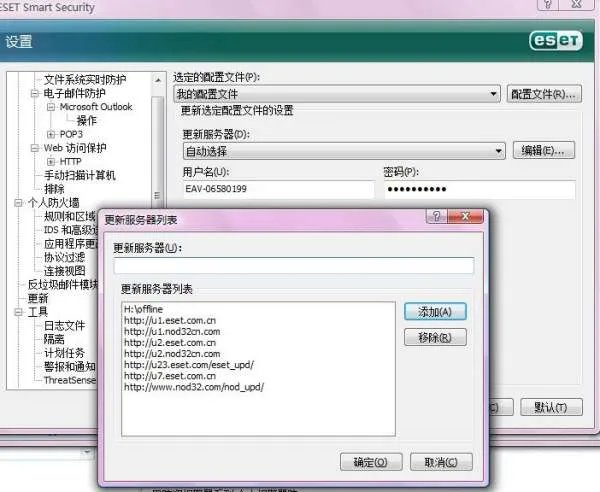
Task: Select http://u2.nod32cn.com in the list
Action: click(x=172, y=354)
